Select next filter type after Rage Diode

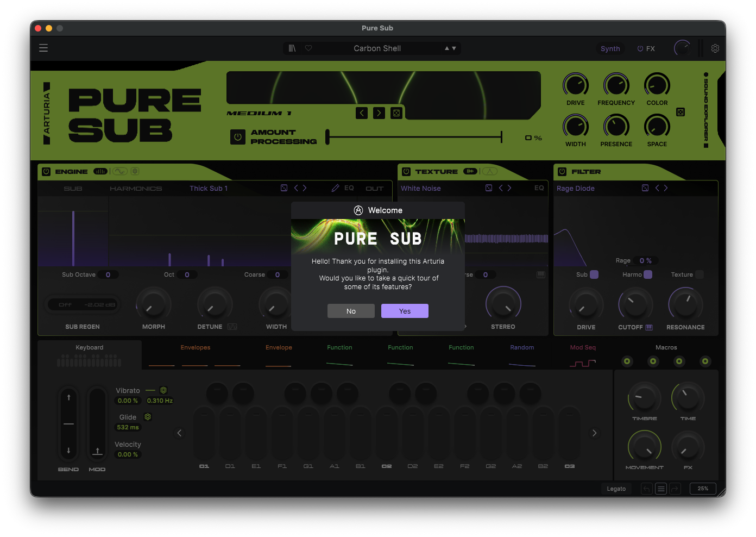(666, 188)
